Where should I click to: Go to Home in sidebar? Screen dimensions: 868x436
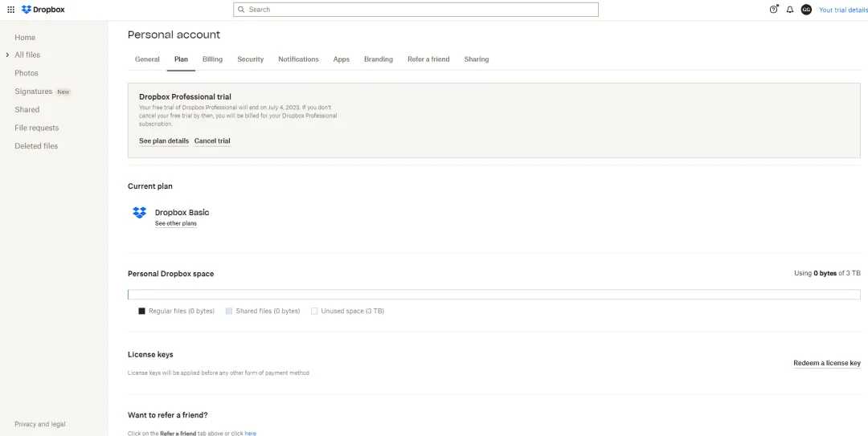point(25,38)
